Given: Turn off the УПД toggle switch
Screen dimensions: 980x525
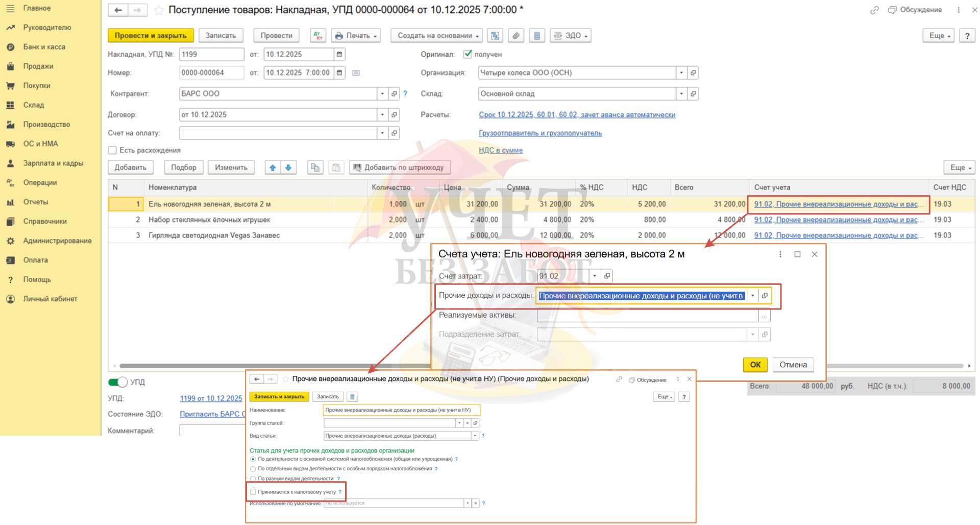Looking at the screenshot, I should click(118, 382).
